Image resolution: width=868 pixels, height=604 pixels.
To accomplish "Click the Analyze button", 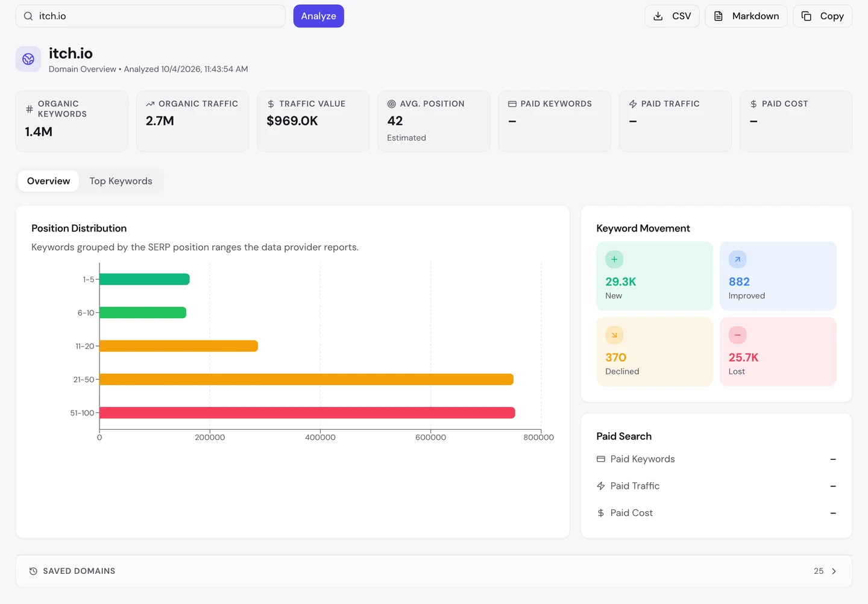I will pos(318,16).
